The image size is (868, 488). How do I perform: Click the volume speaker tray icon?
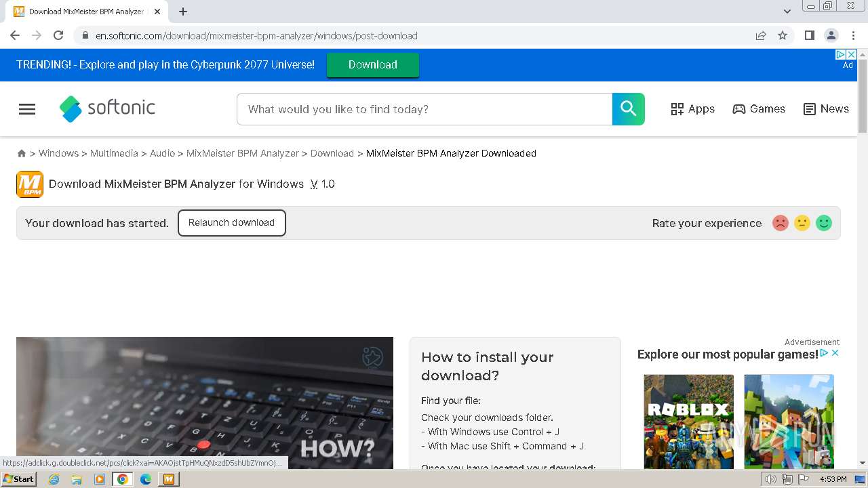[771, 479]
